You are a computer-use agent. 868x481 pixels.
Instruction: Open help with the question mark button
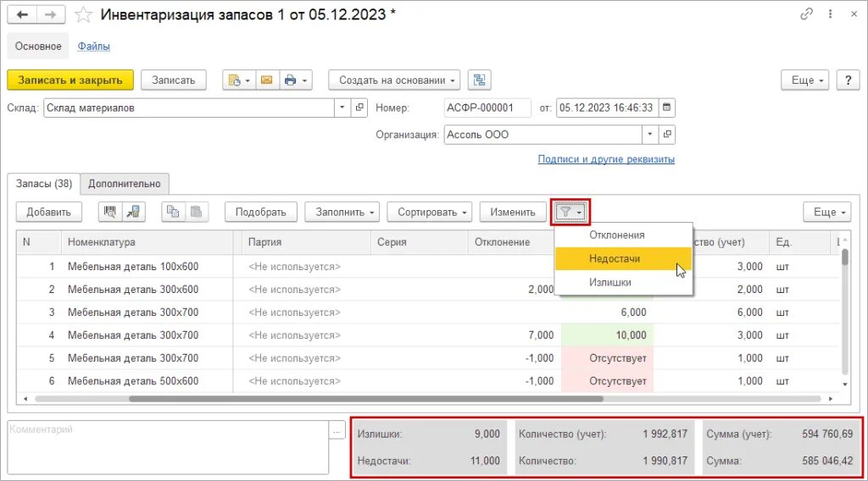pos(848,80)
